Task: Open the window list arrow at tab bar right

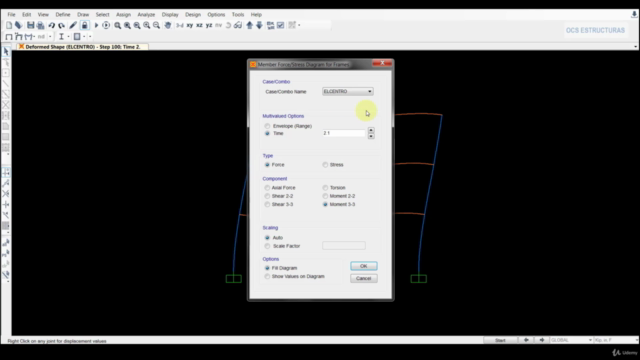Action: click(x=635, y=47)
